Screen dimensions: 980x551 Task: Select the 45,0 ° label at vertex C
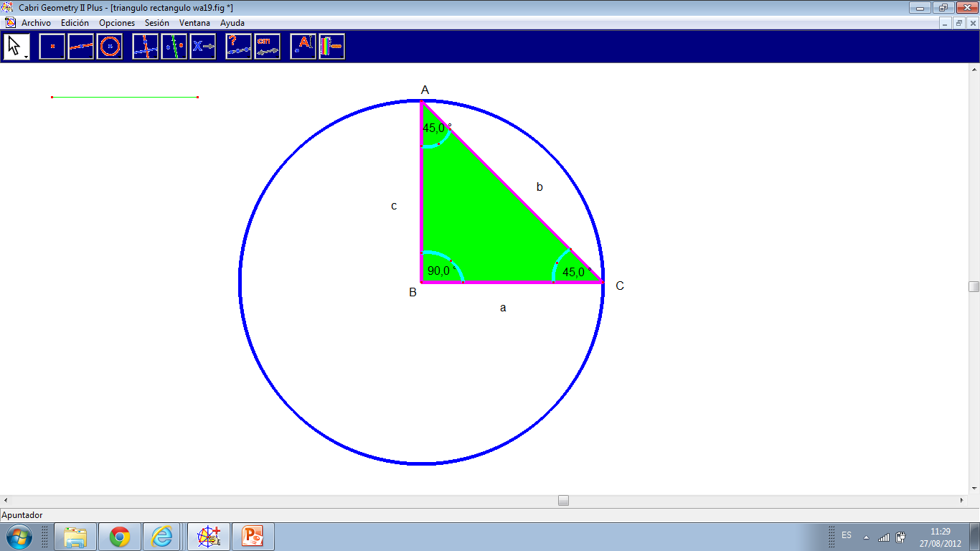pyautogui.click(x=578, y=273)
